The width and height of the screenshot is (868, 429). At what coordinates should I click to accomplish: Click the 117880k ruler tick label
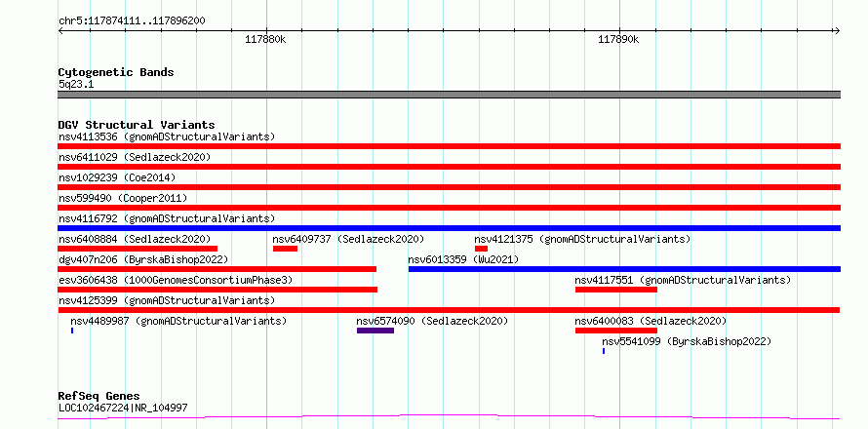click(x=265, y=40)
